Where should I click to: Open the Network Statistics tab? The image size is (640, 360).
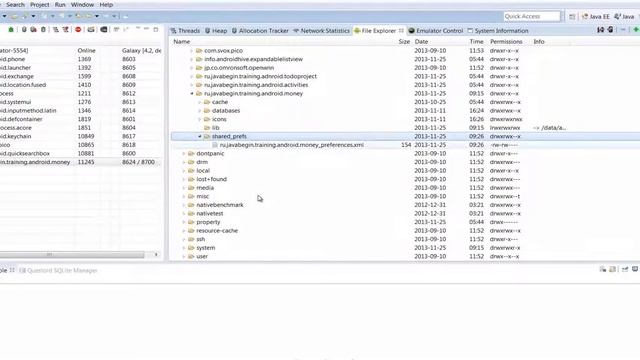[321, 31]
